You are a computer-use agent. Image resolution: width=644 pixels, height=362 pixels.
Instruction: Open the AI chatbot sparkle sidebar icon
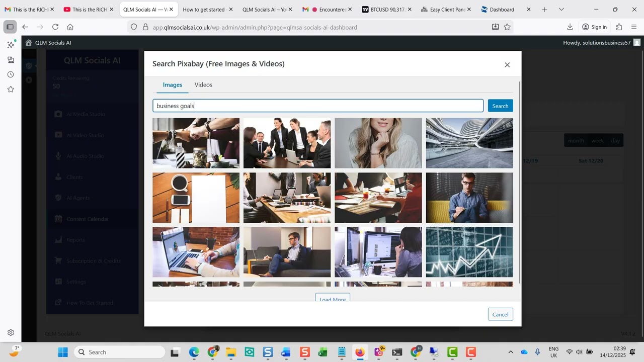point(11,45)
